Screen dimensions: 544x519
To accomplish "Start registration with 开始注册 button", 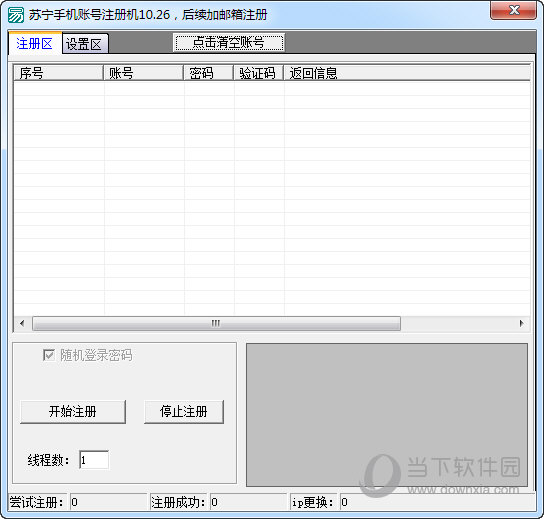I will click(x=73, y=412).
